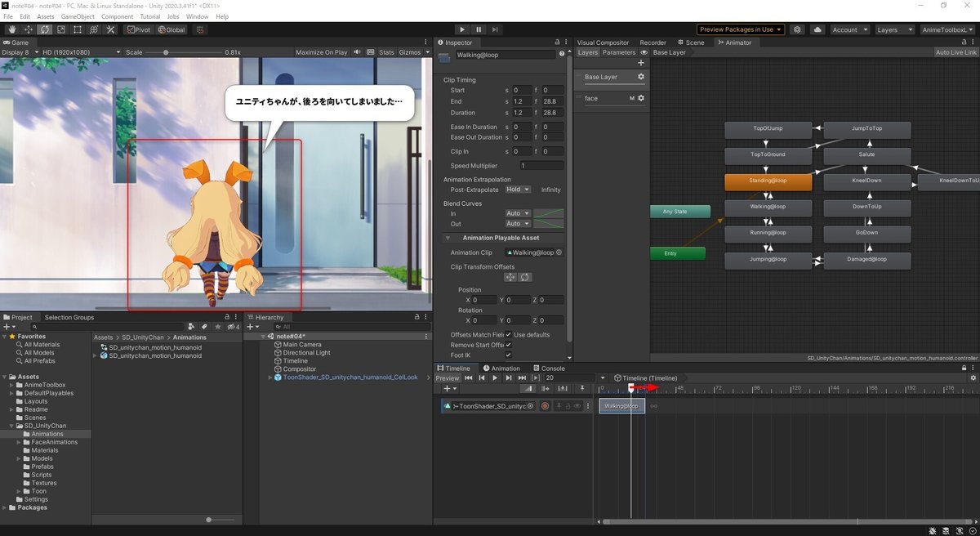Toggle Remove Start Offset checkbox
This screenshot has width=980, height=536.
[508, 345]
